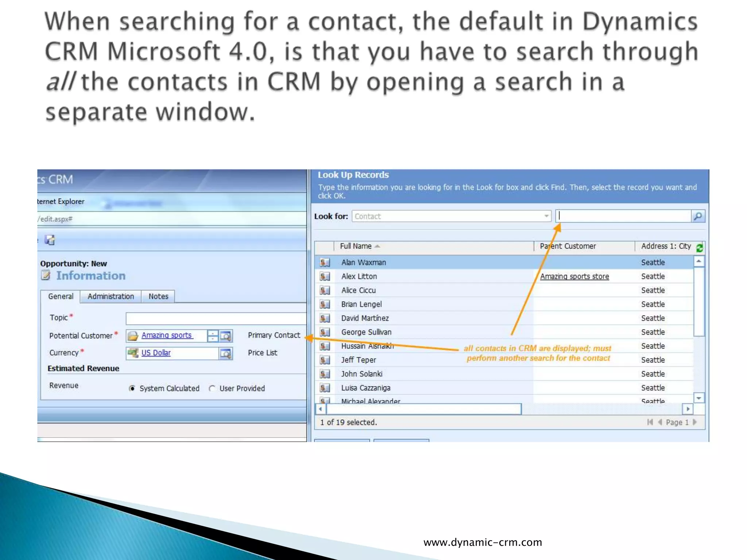Switch to the Notes tab

click(x=158, y=296)
